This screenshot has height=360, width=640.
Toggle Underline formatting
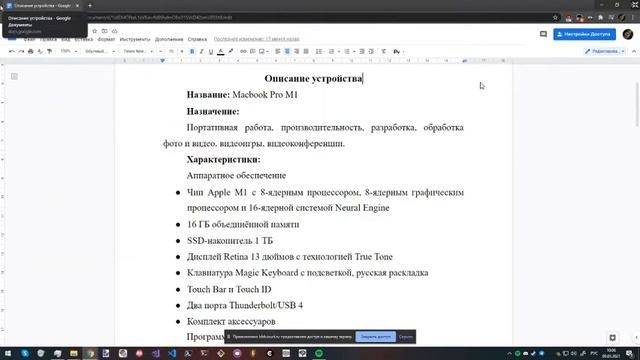point(211,51)
